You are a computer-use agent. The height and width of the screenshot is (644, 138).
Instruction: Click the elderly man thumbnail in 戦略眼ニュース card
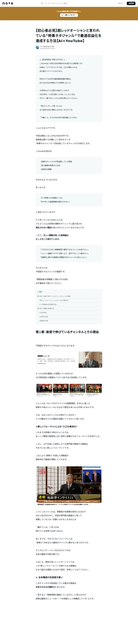click(x=90, y=360)
